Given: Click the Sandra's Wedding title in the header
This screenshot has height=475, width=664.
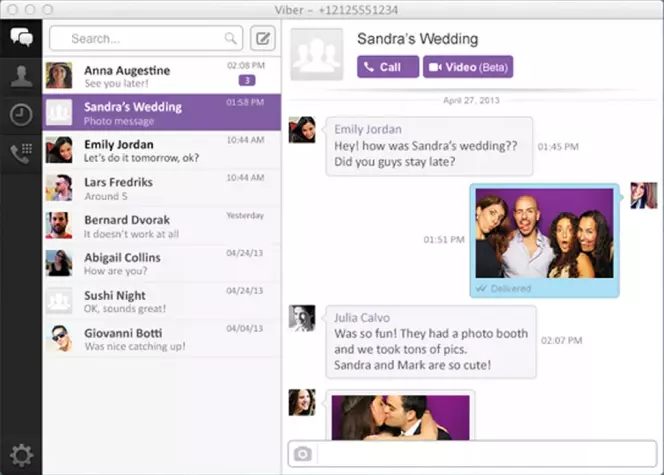Looking at the screenshot, I should tap(418, 39).
